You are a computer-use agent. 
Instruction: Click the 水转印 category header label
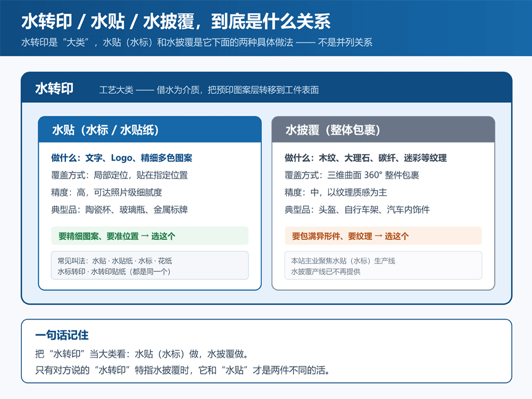pyautogui.click(x=54, y=89)
